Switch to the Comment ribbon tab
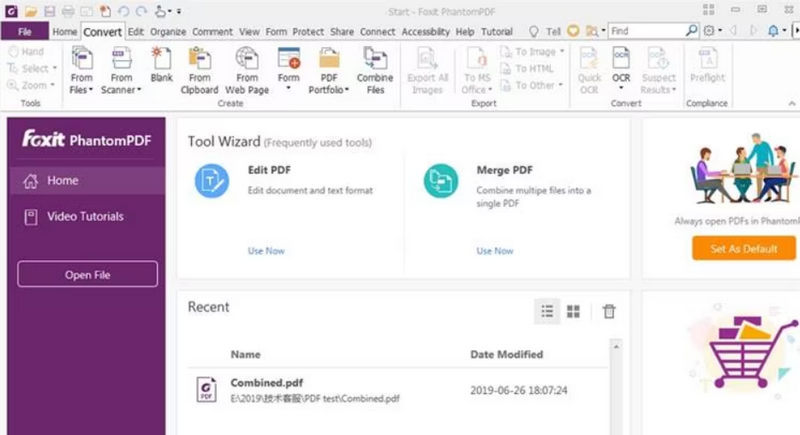 pyautogui.click(x=212, y=32)
